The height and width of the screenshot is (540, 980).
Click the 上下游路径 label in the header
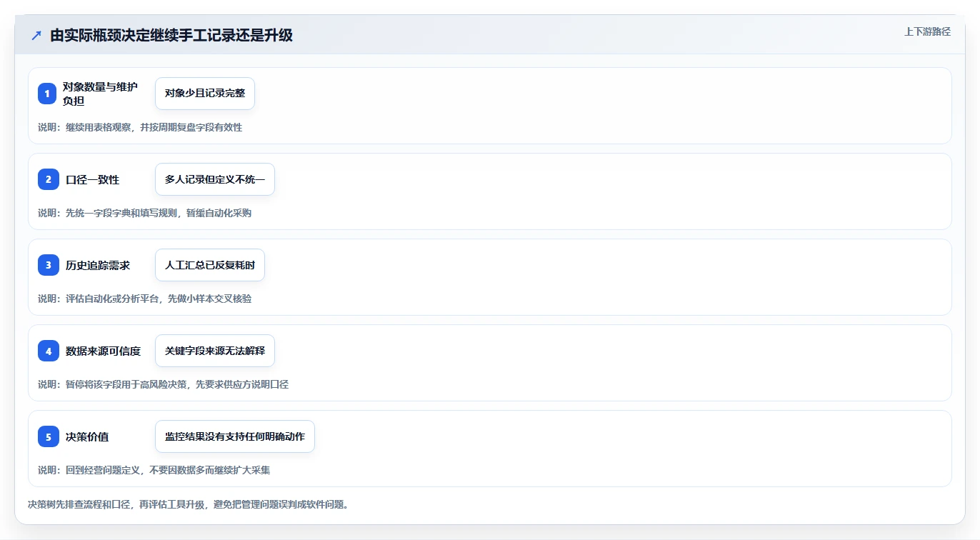point(927,31)
